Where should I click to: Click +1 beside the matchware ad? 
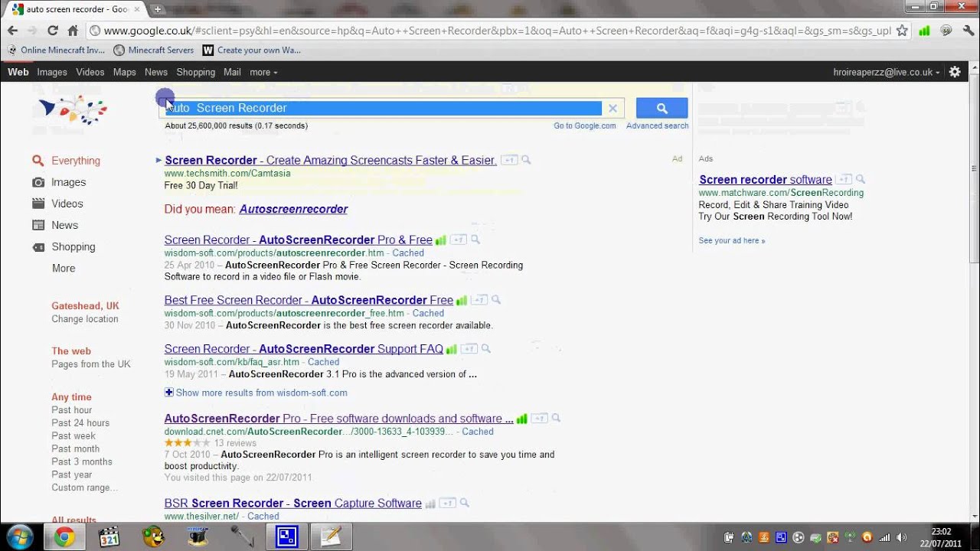click(x=844, y=179)
